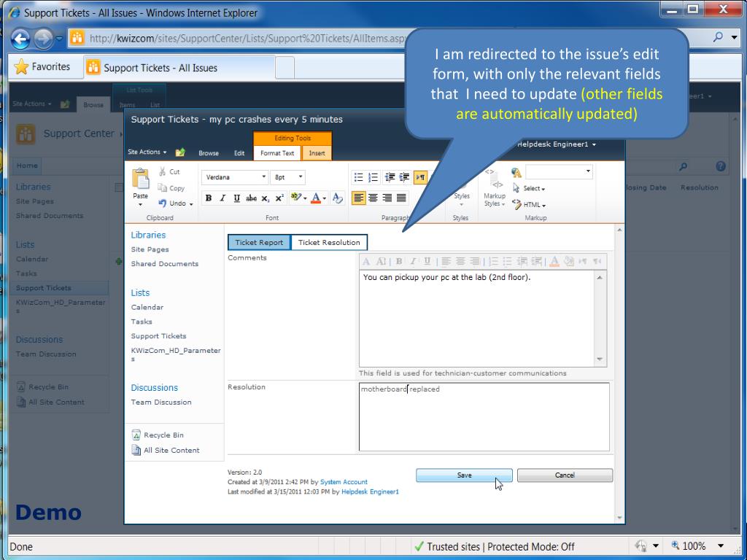Image resolution: width=747 pixels, height=560 pixels.
Task: Open the HTML dropdown in the Markup group
Action: 529,205
